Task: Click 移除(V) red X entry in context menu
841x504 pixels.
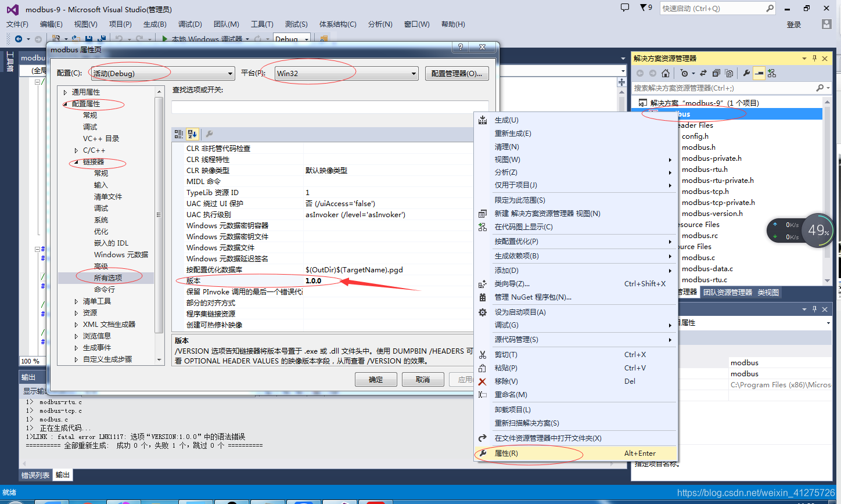Action: 576,381
